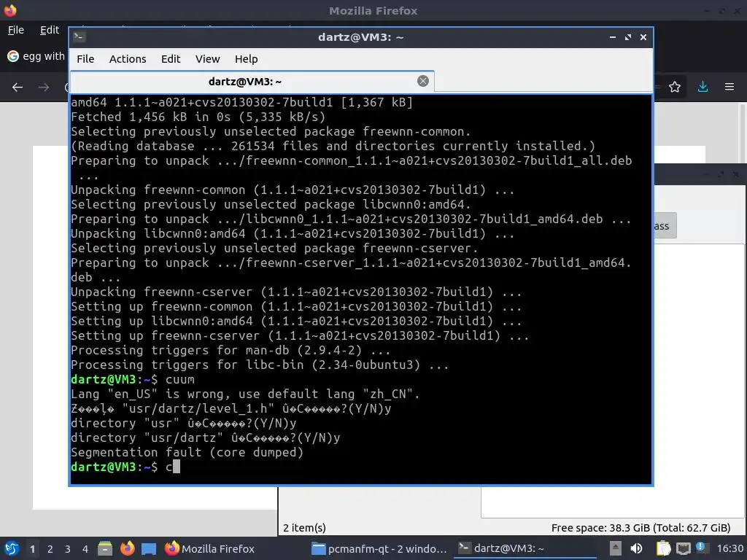The width and height of the screenshot is (747, 560).
Task: Select the 'egg with' Firefox tab
Action: tap(36, 56)
